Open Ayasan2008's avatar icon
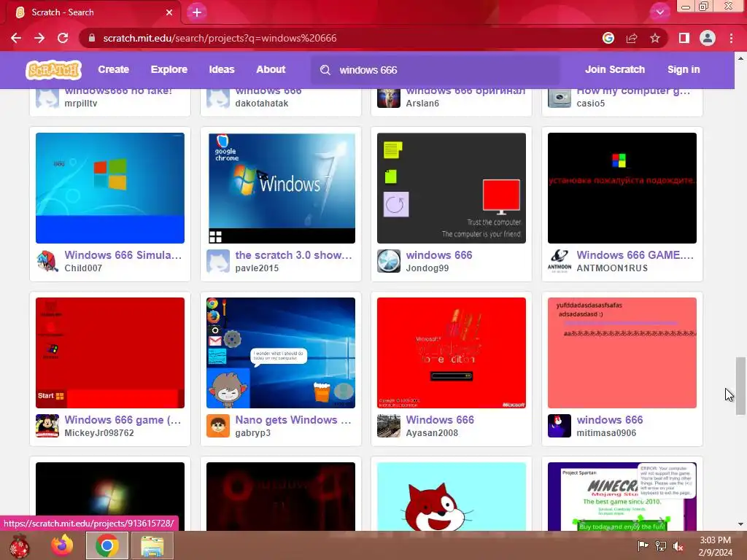This screenshot has height=560, width=747. 389,426
